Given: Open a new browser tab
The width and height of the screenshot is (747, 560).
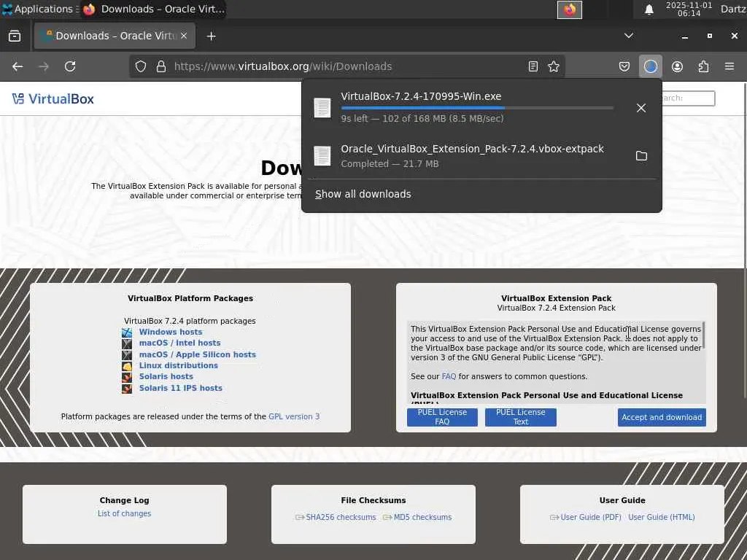Looking at the screenshot, I should point(211,36).
